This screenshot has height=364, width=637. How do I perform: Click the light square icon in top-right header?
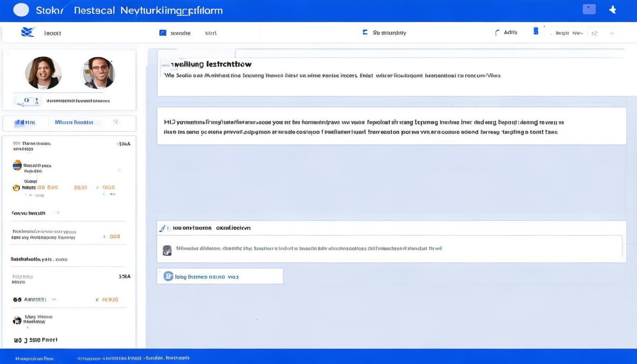[589, 9]
